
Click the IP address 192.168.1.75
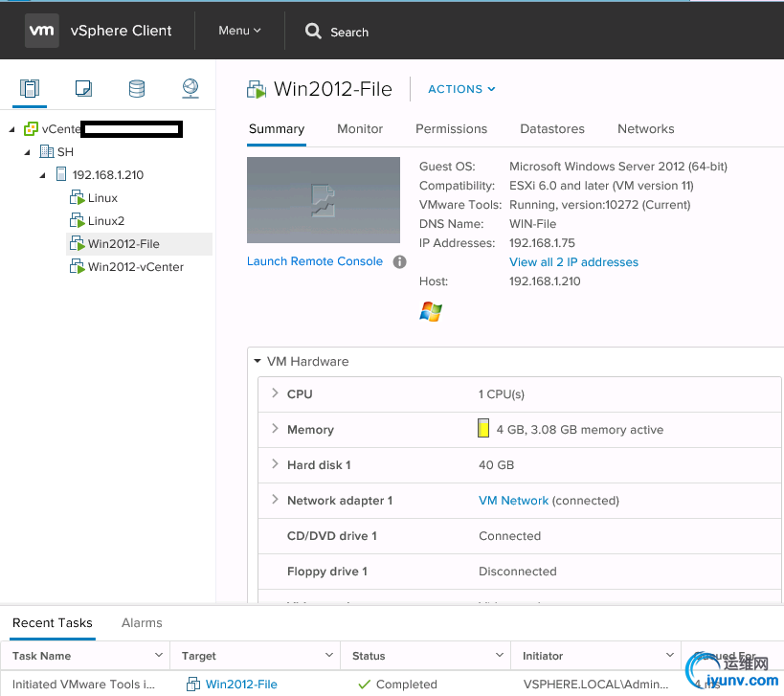(542, 243)
